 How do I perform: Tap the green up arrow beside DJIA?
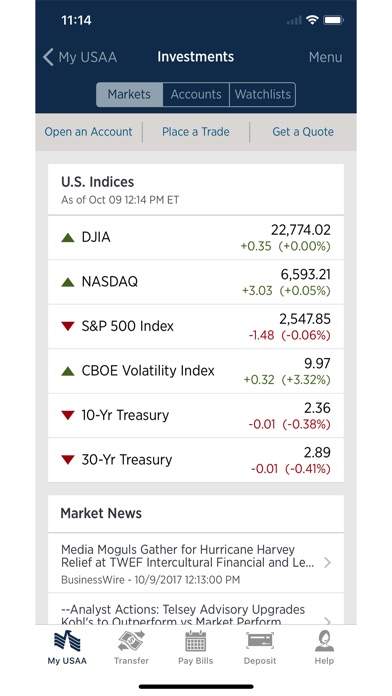click(67, 237)
